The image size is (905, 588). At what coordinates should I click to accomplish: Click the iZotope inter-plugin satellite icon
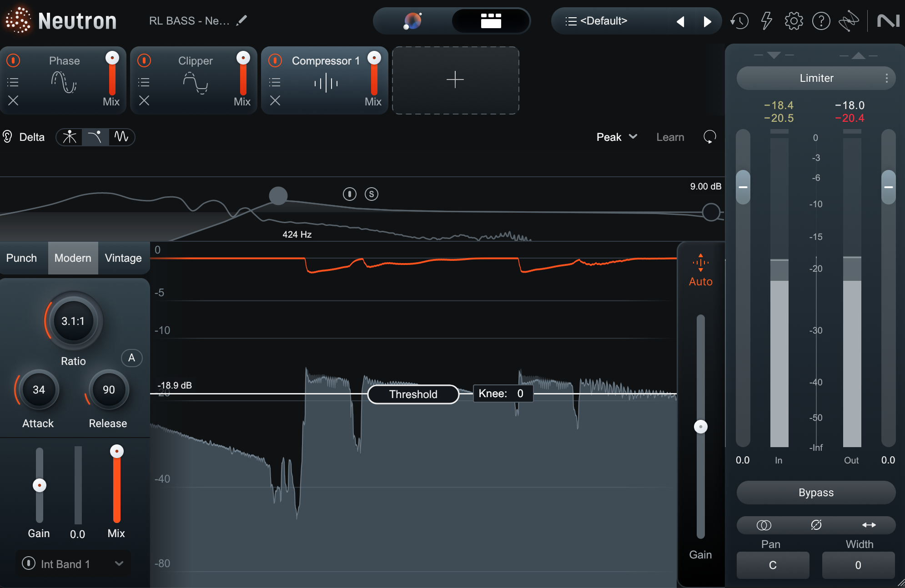(849, 21)
